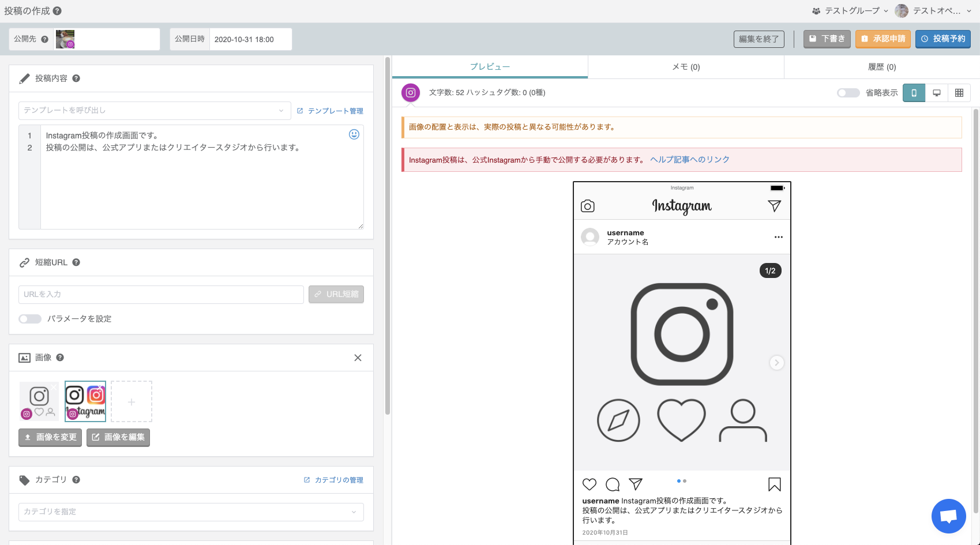Open テンプレートを呼び出し dropdown

tap(155, 111)
